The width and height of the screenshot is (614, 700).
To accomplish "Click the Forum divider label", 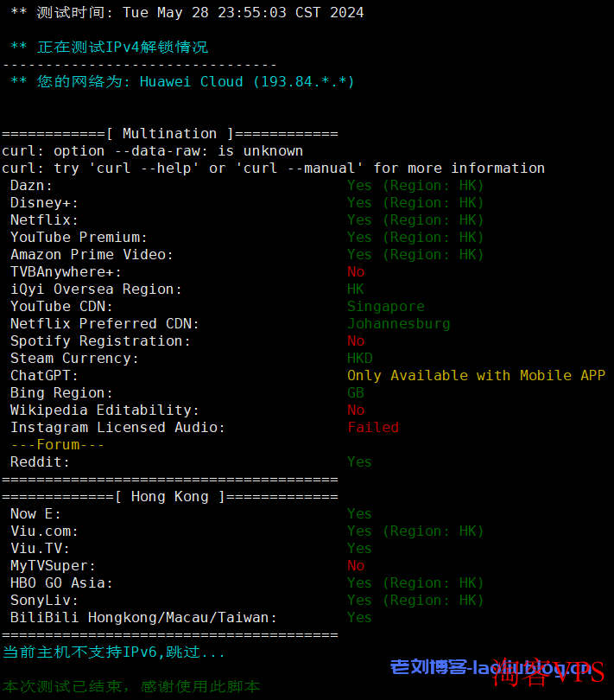I will pyautogui.click(x=57, y=444).
